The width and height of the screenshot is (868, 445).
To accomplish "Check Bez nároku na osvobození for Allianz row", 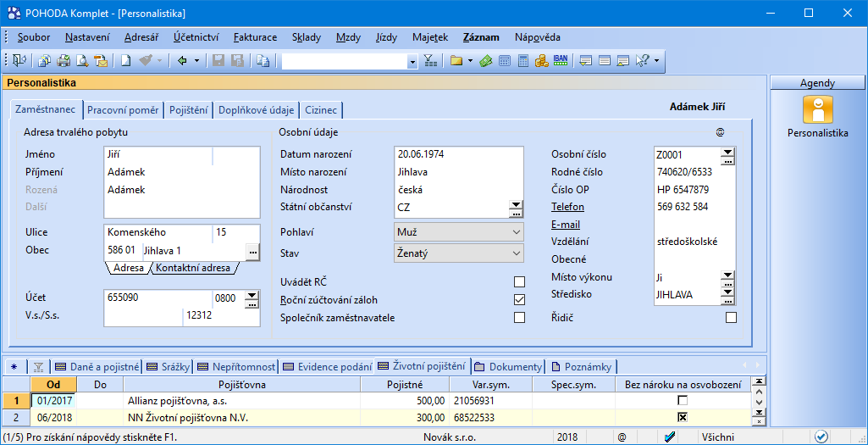I will 683,400.
